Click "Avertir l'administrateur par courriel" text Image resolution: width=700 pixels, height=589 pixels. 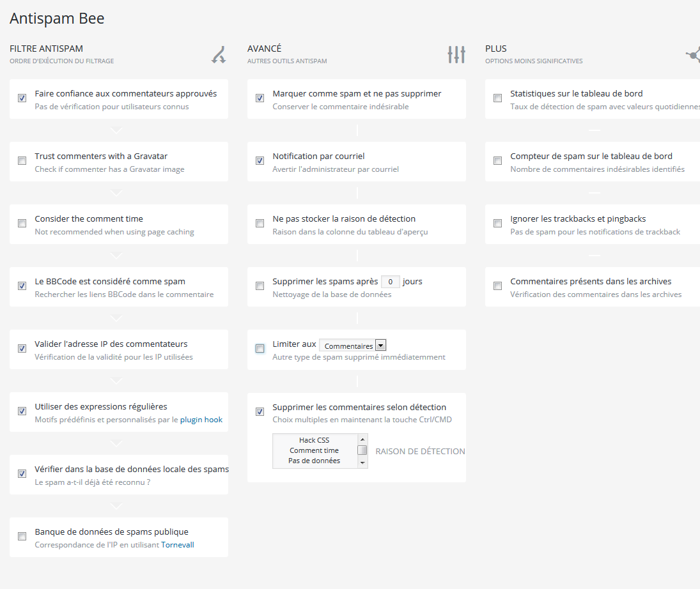(x=336, y=169)
